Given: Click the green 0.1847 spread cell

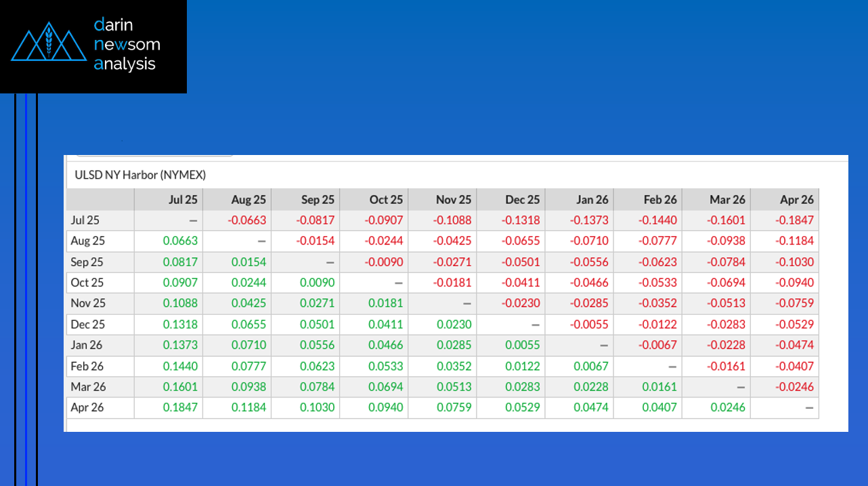Looking at the screenshot, I should [180, 407].
